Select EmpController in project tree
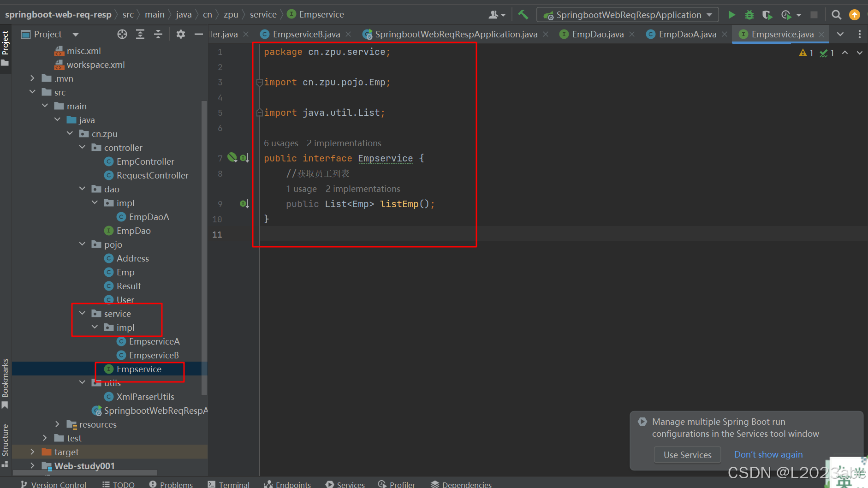The image size is (868, 488). click(x=145, y=161)
